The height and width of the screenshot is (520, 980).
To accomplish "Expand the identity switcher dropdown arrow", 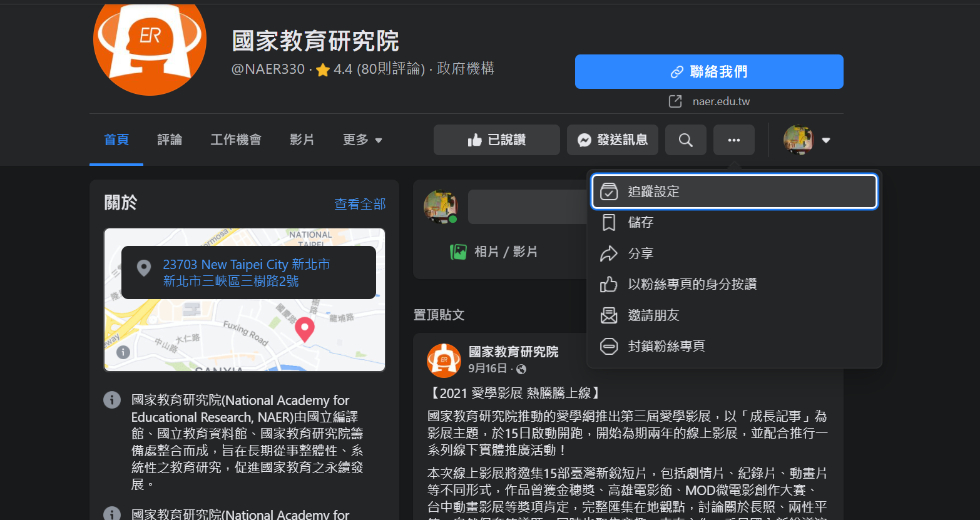I will (x=826, y=140).
